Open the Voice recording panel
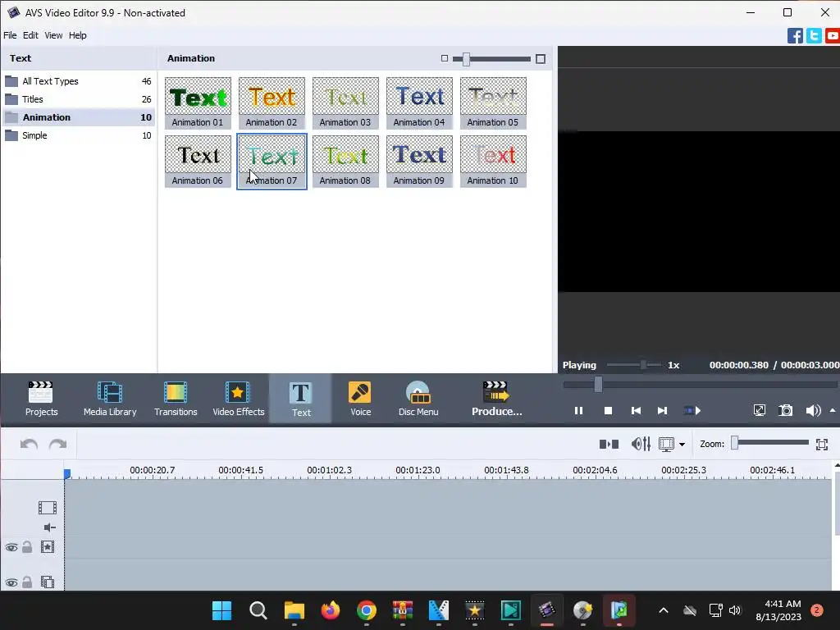 click(x=360, y=399)
